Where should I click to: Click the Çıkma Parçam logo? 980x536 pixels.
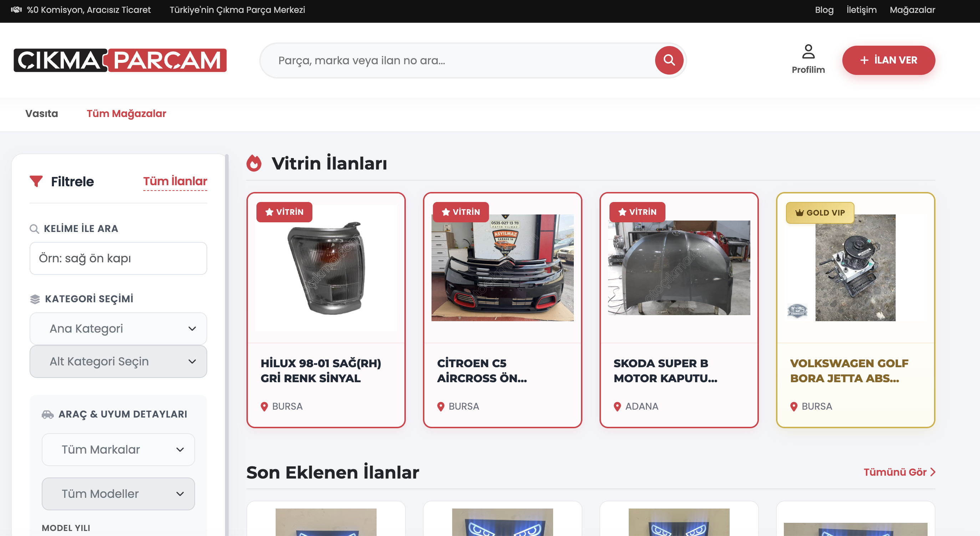pos(120,60)
